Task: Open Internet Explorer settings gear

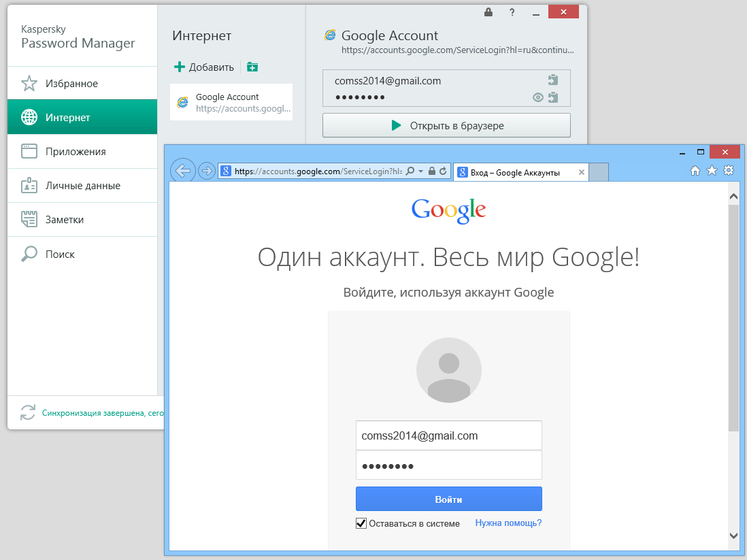Action: [729, 170]
